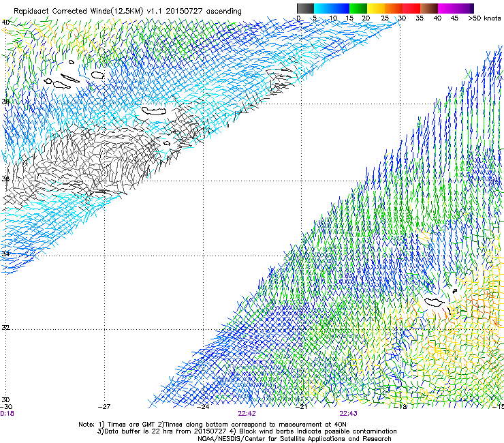Image resolution: width=504 pixels, height=443 pixels.
Task: Click the purple '0:18' pass time label
Action: point(7,414)
